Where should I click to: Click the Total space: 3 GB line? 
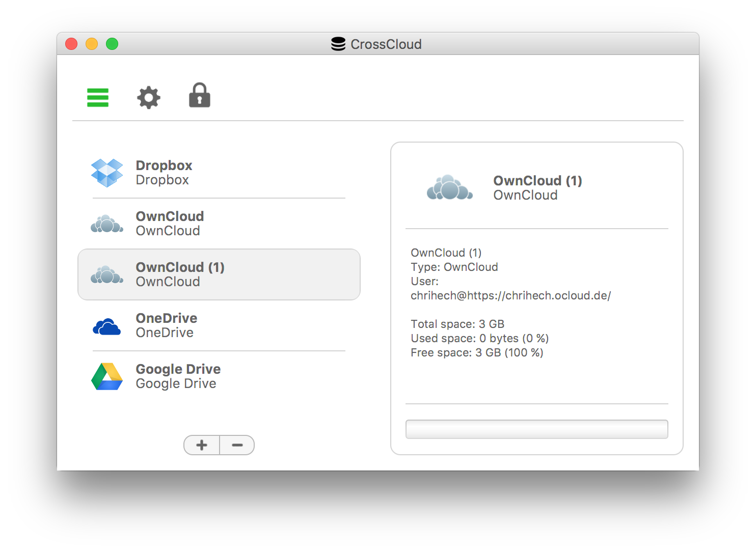(x=457, y=324)
